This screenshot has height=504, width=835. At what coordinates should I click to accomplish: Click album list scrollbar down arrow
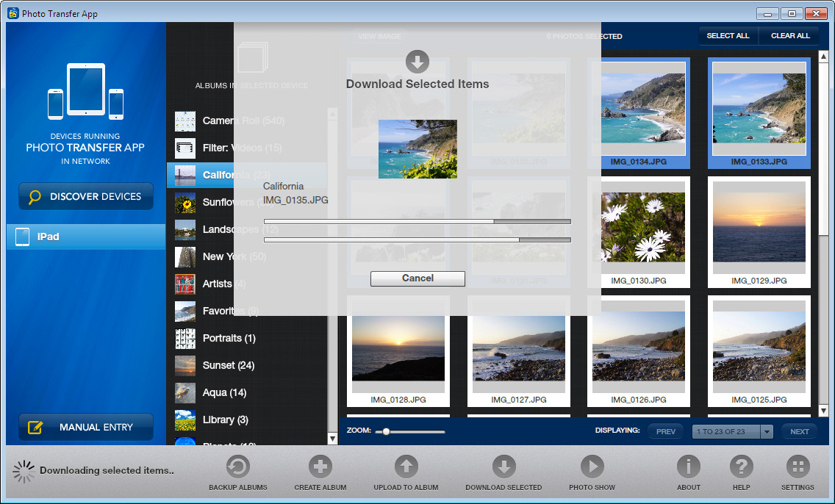[x=332, y=439]
